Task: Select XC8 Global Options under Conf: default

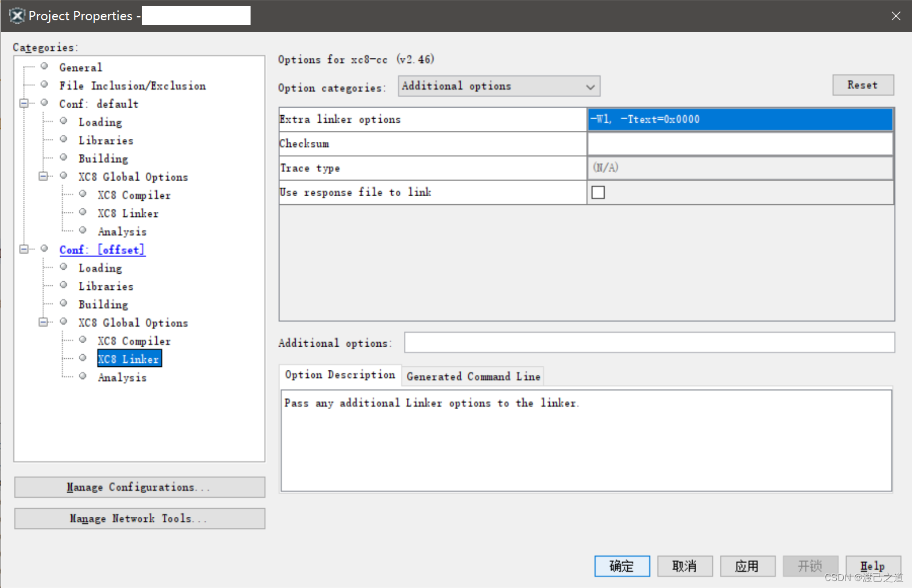Action: [133, 177]
